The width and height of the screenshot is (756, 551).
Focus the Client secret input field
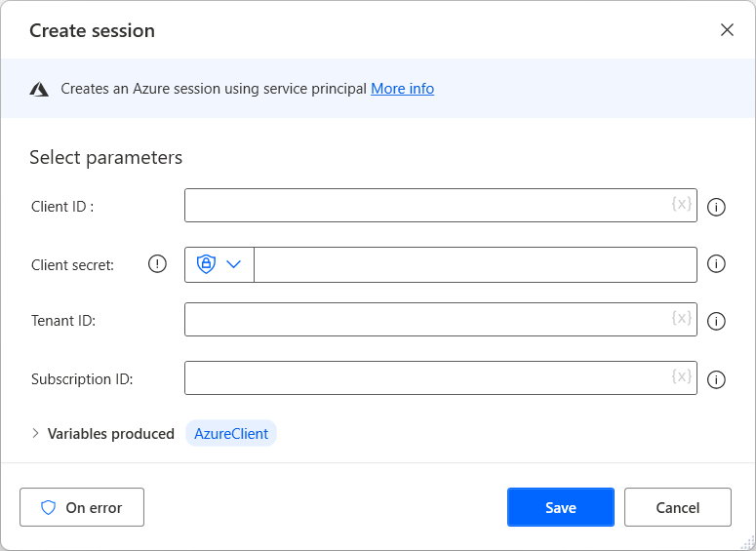(475, 264)
